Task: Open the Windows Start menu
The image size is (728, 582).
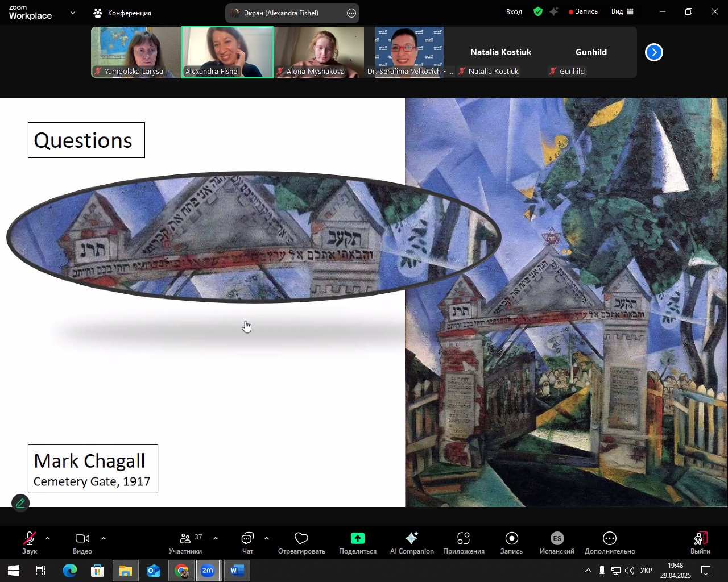Action: tap(14, 571)
